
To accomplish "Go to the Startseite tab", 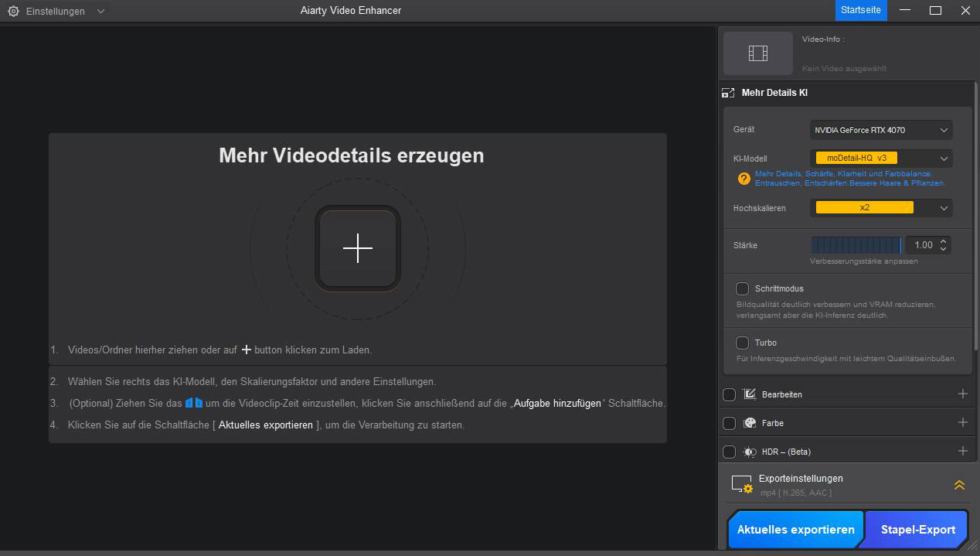I will click(x=860, y=10).
